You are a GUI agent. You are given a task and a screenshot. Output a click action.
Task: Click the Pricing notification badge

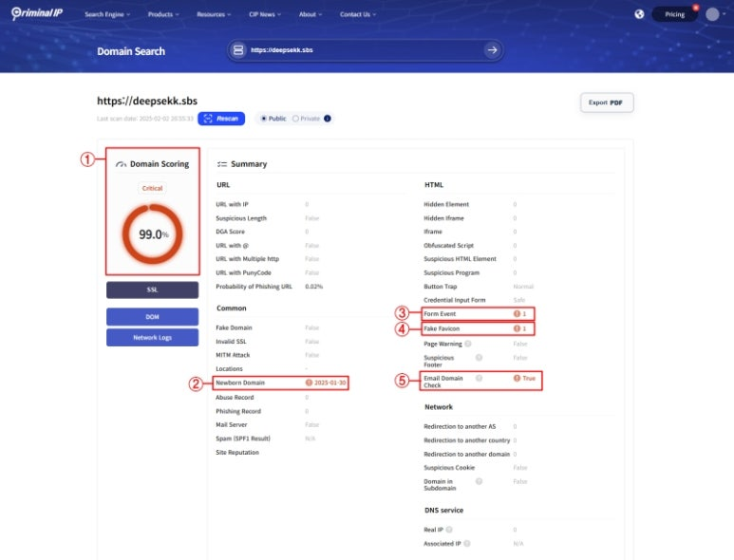696,8
